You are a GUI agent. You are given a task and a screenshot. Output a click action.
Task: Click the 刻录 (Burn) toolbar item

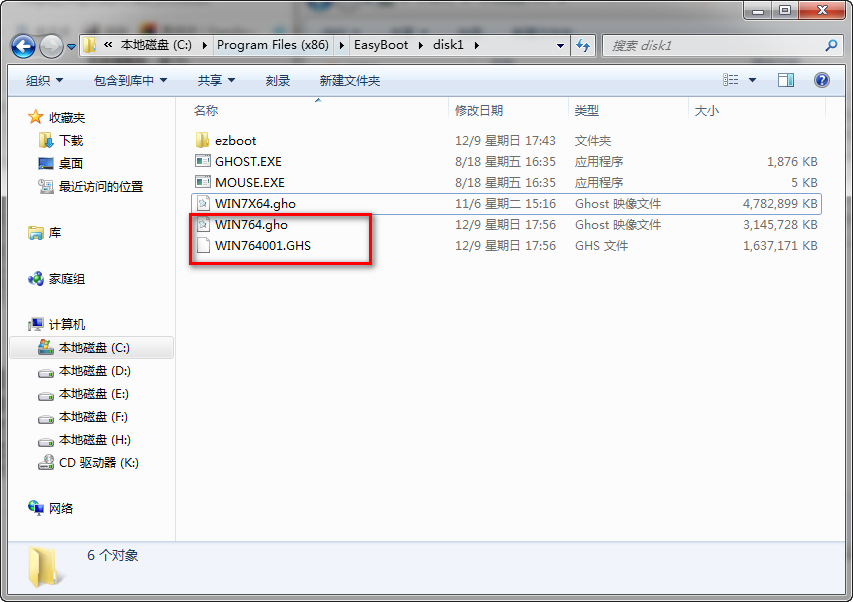(277, 79)
